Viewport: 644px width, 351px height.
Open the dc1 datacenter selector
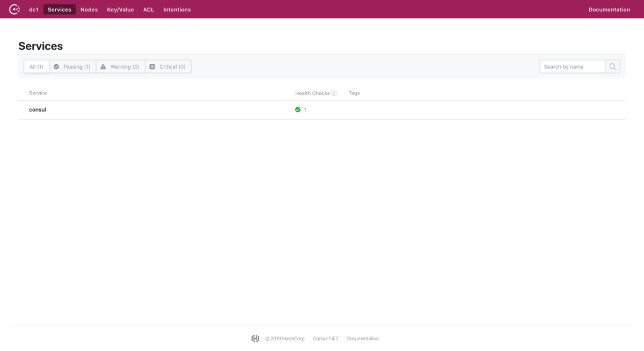click(x=34, y=10)
